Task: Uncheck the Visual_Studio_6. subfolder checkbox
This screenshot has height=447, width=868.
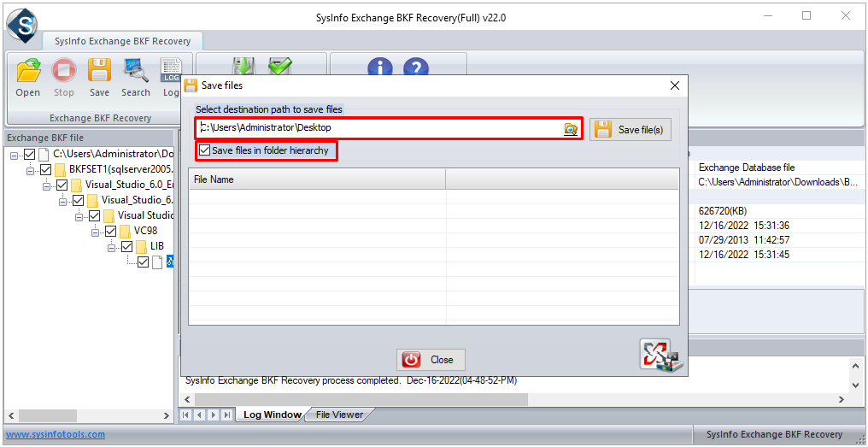Action: [x=78, y=200]
